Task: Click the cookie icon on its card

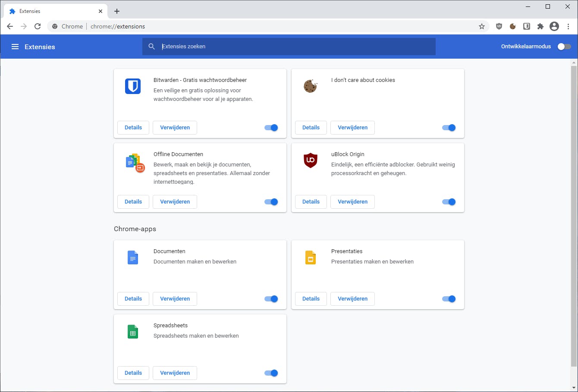Action: 311,86
